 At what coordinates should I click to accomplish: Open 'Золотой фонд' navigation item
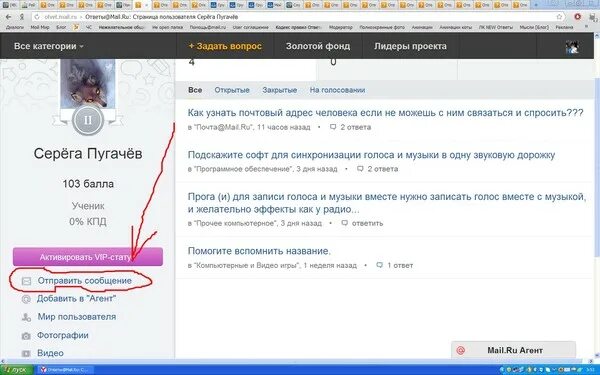coord(318,46)
